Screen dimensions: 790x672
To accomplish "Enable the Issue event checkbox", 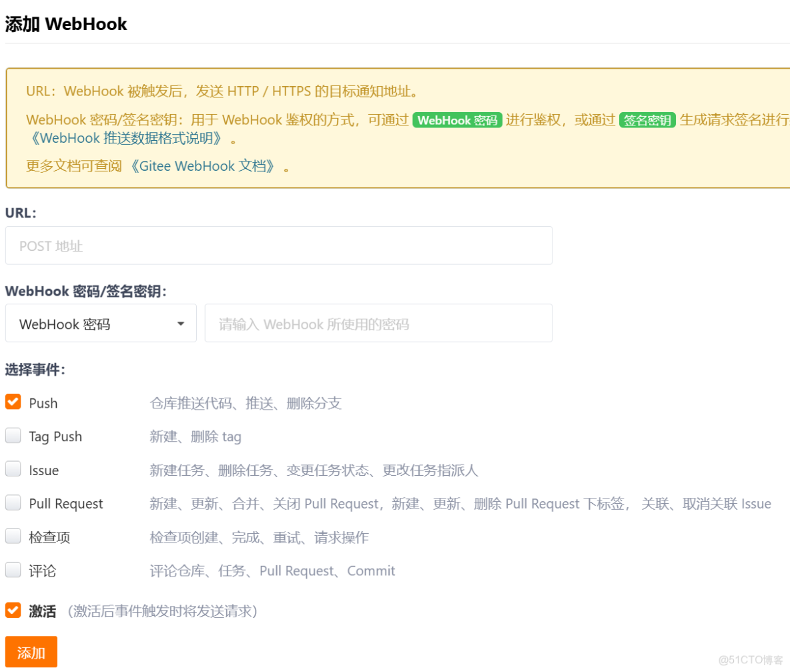I will (12, 468).
